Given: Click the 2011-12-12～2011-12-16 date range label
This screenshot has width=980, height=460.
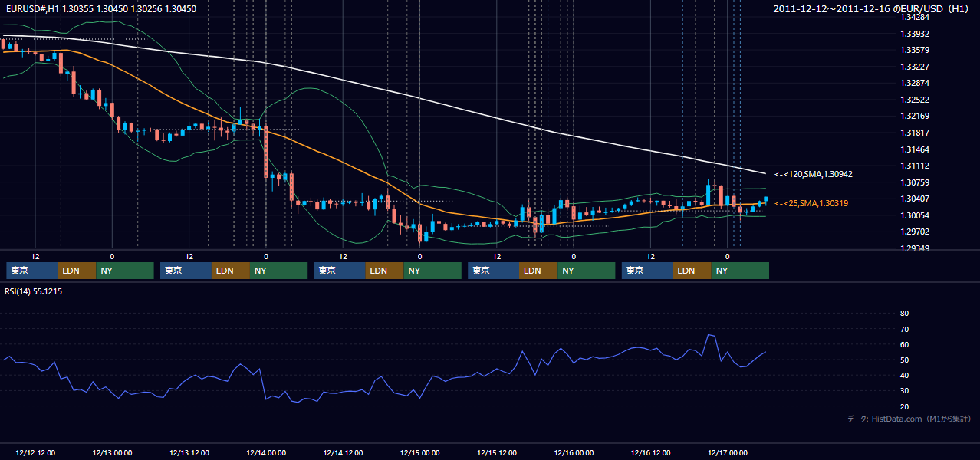Looking at the screenshot, I should click(872, 8).
